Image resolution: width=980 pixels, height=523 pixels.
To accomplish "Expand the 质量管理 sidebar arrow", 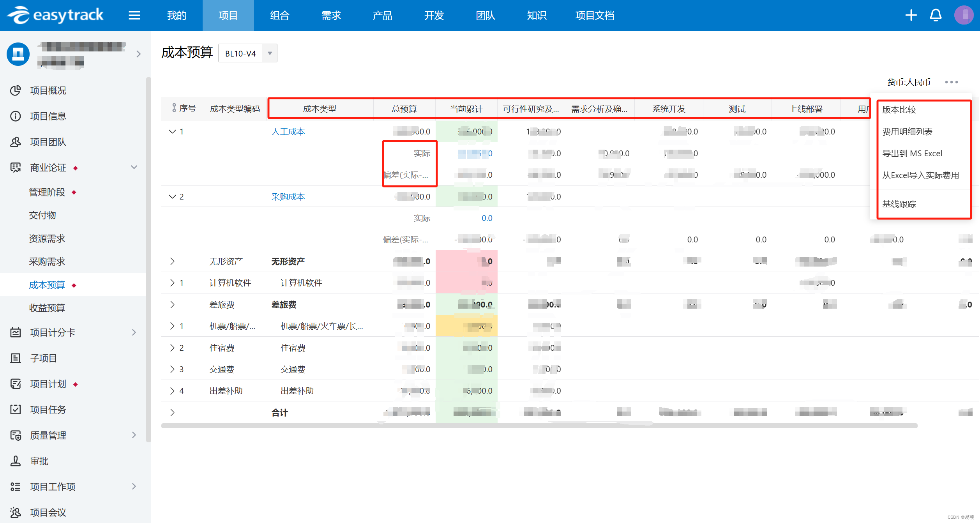I will [134, 435].
